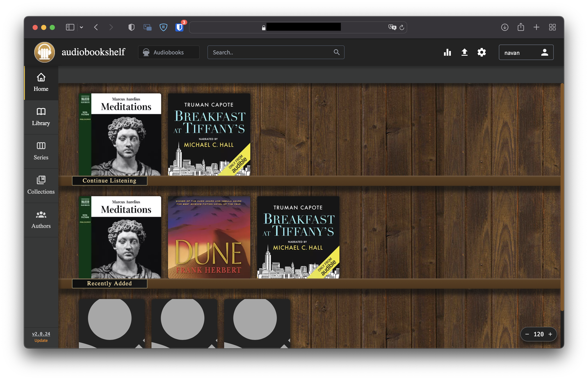Open the browser downloads icon
588x380 pixels.
tap(505, 27)
